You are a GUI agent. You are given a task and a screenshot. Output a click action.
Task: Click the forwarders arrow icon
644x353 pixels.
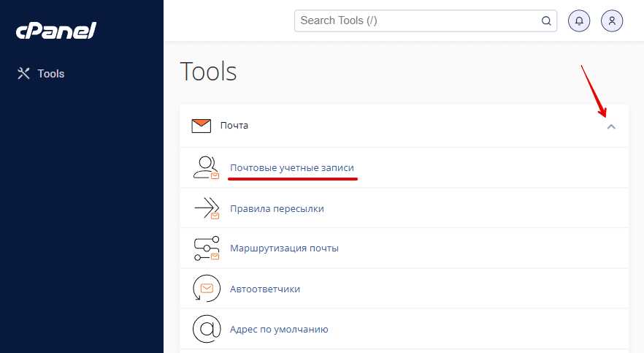pos(207,208)
